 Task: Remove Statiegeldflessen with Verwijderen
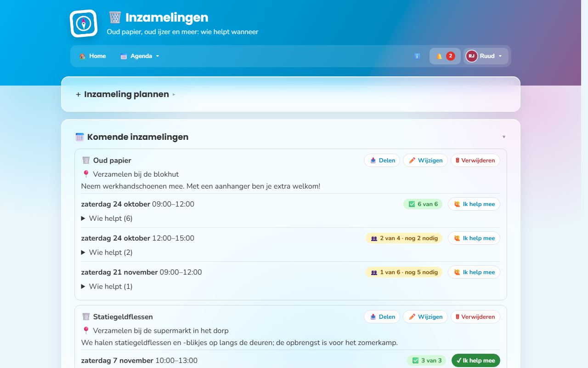coord(475,317)
